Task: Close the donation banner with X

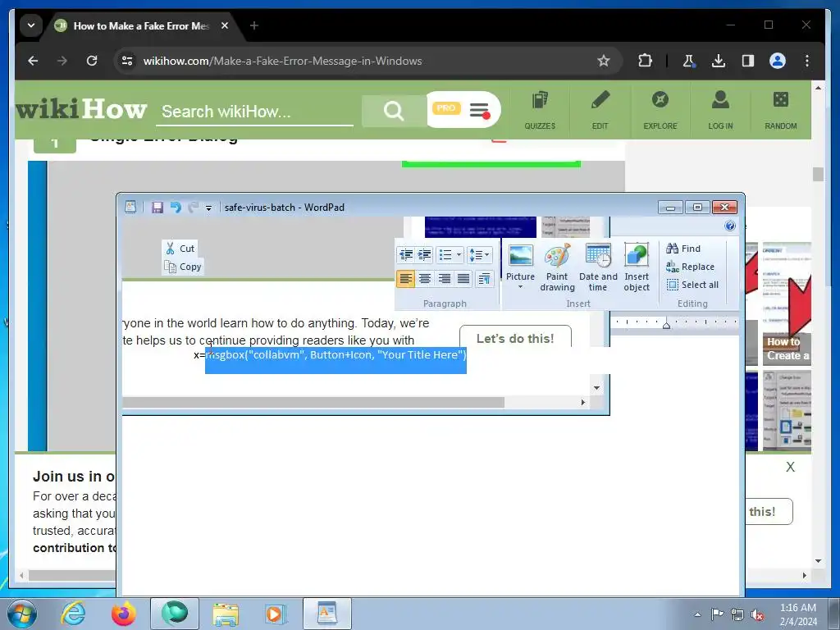Action: point(790,467)
